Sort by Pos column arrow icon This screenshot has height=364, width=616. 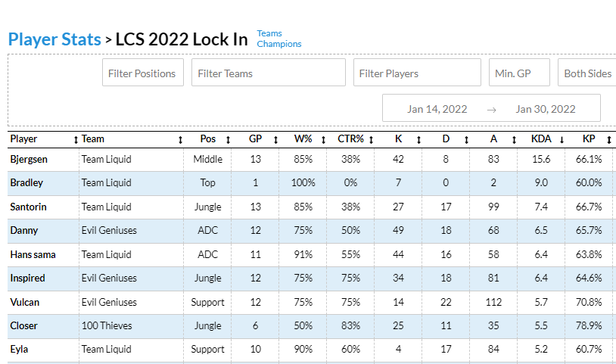[x=228, y=139]
